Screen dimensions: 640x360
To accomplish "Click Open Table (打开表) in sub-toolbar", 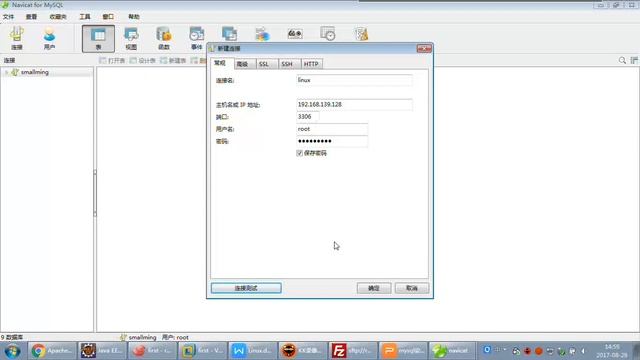I will coord(112,60).
